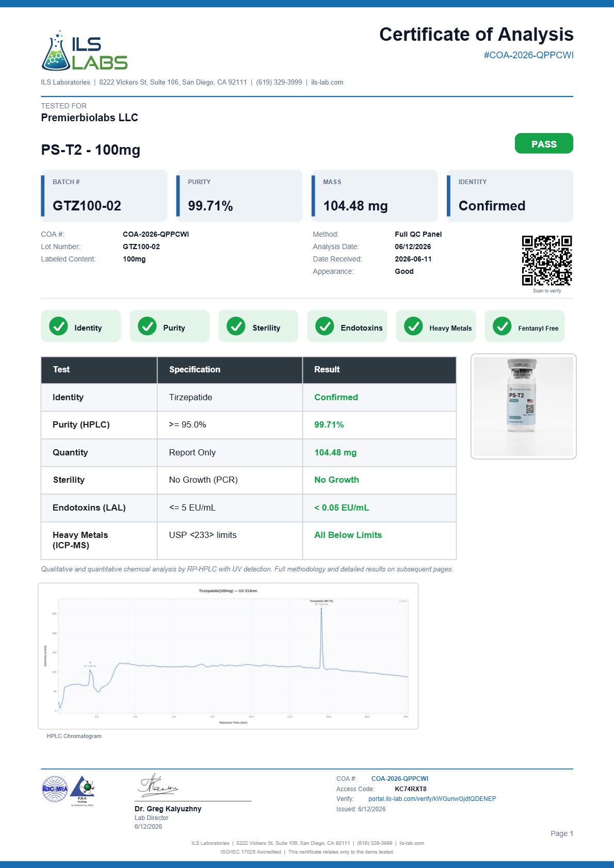This screenshot has height=868, width=614.
Task: Click the green Confirmed result in the table
Action: click(x=336, y=397)
